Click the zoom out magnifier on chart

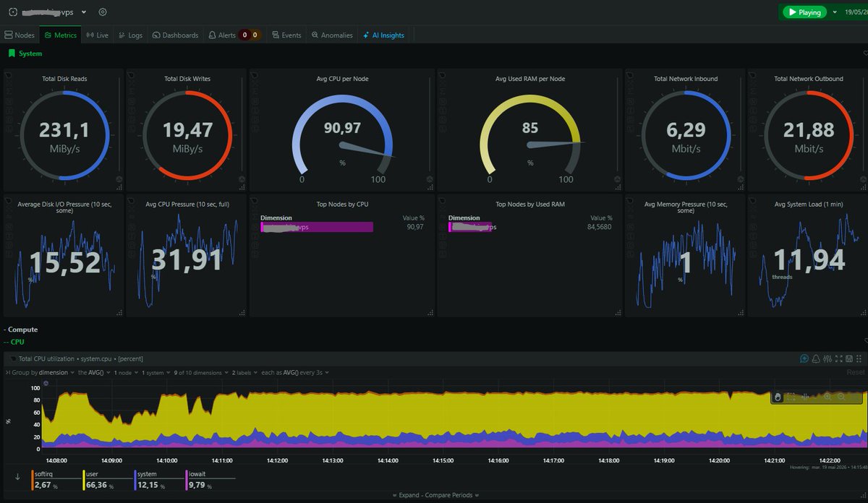[x=841, y=397]
